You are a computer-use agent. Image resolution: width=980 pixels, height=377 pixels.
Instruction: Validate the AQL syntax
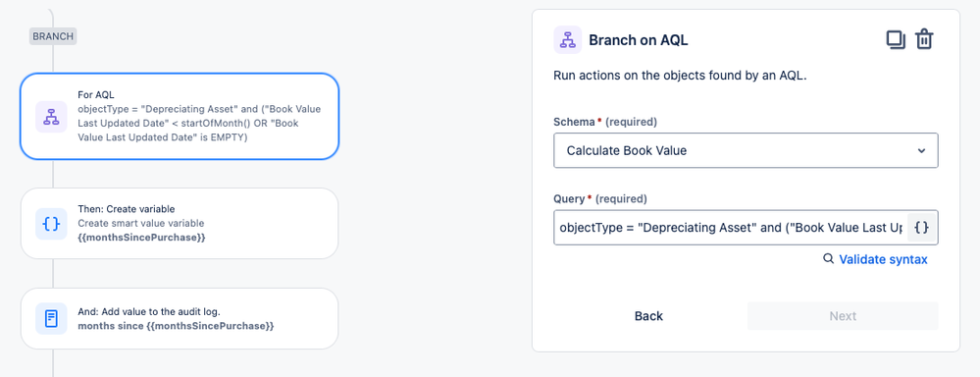[x=883, y=259]
